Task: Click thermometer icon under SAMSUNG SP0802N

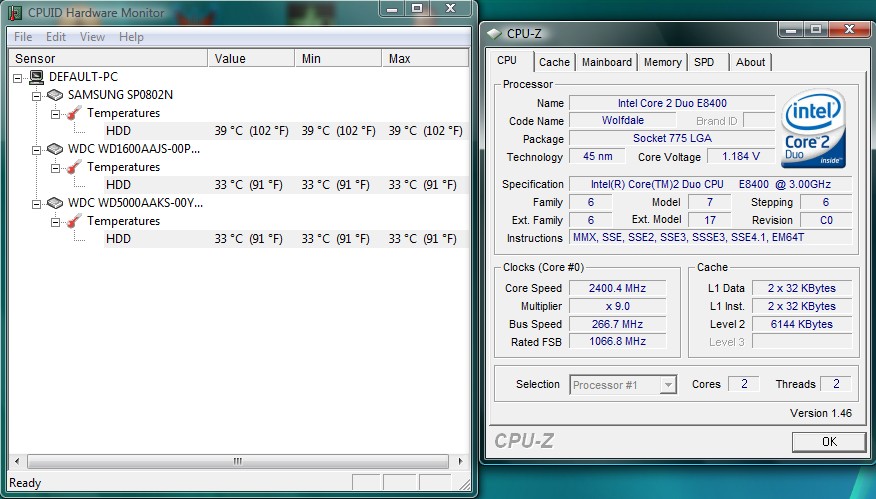Action: [x=74, y=113]
